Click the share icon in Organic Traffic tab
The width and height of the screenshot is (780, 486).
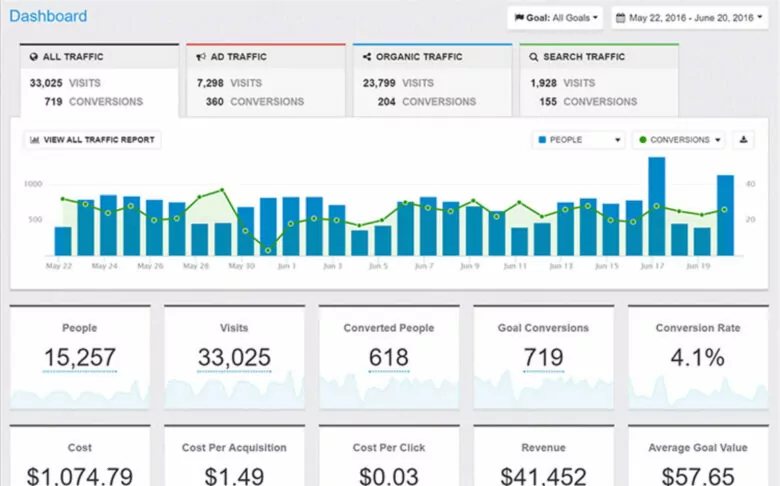(368, 58)
